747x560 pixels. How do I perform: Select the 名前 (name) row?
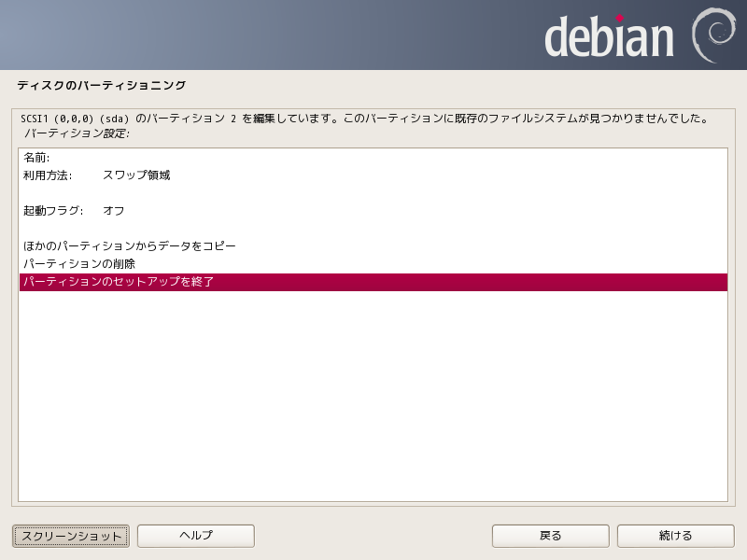pos(37,158)
